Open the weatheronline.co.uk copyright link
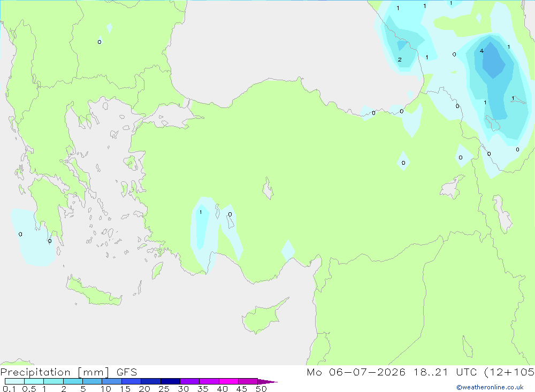The width and height of the screenshot is (535, 392). coord(490,387)
